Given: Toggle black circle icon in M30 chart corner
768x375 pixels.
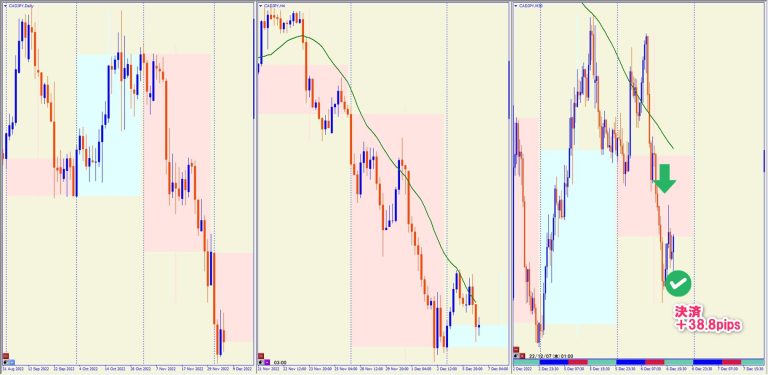Looking at the screenshot, I should [516, 356].
